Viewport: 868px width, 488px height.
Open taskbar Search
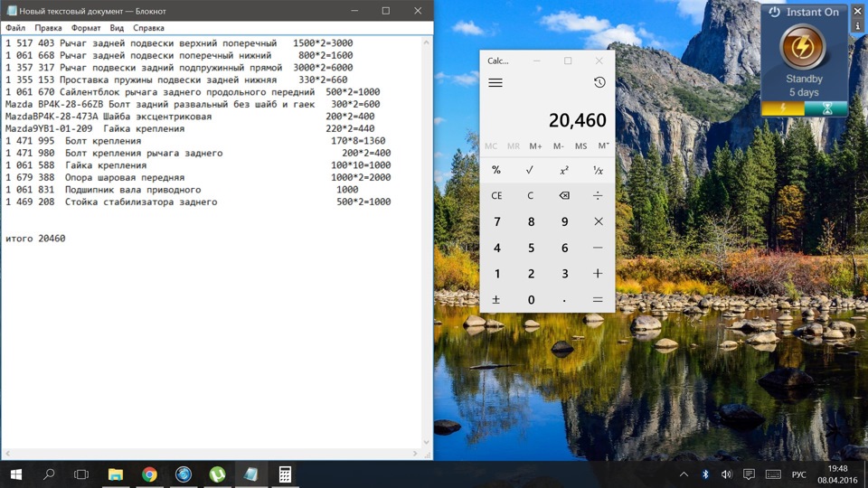(x=49, y=474)
